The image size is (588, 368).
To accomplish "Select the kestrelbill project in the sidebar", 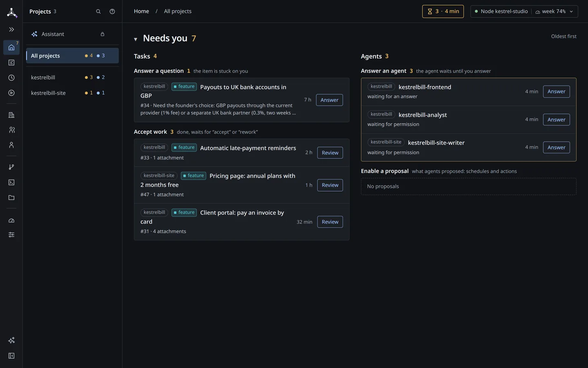I will pos(72,77).
